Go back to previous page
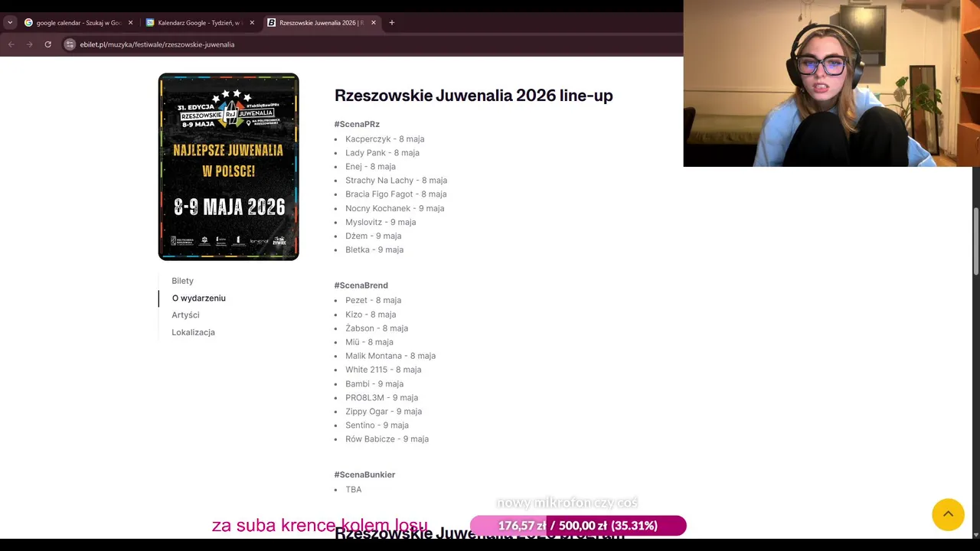 click(x=11, y=44)
